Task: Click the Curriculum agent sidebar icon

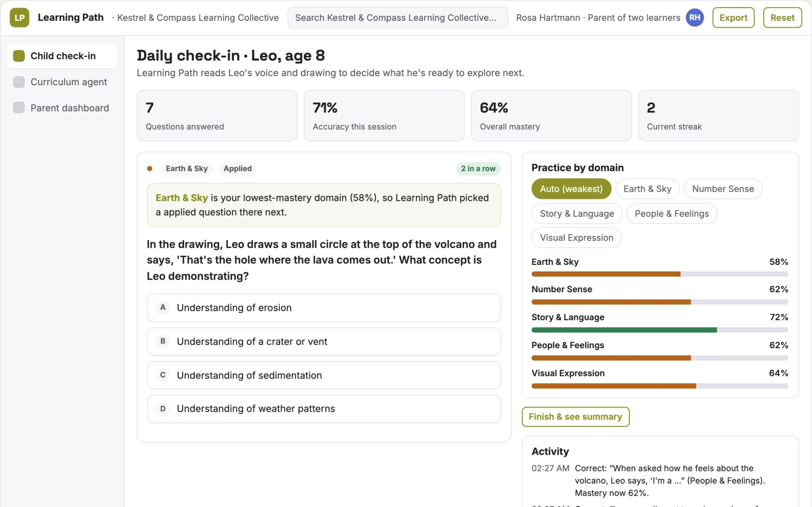Action: [19, 82]
